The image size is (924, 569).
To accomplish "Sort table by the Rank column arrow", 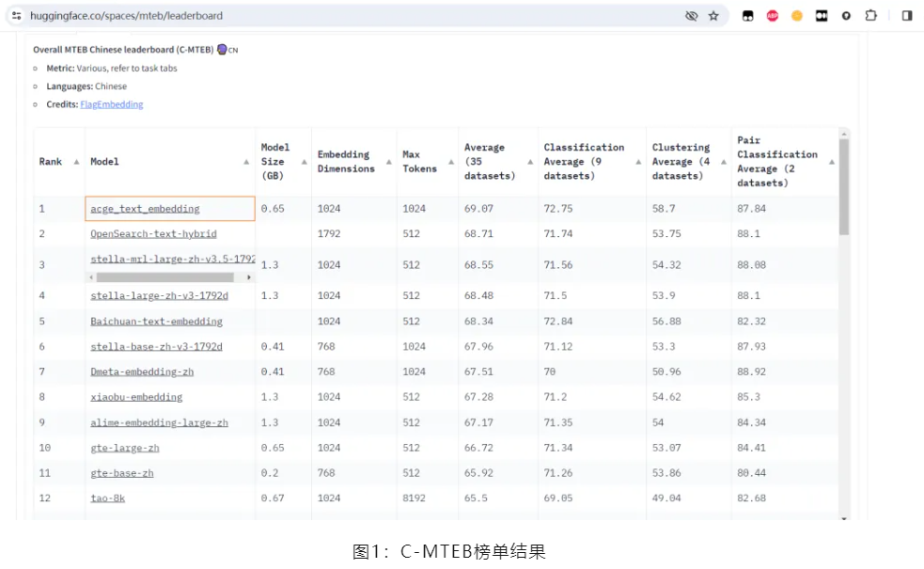I will point(76,162).
